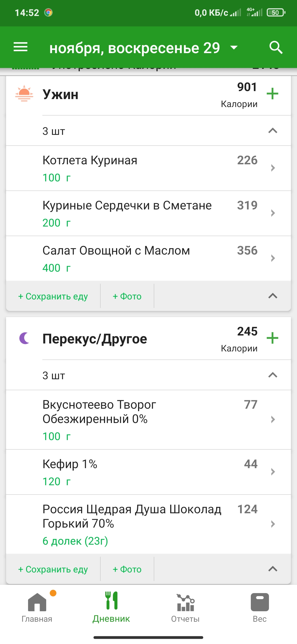Add food to Перекус/Другое with plus icon

pyautogui.click(x=273, y=338)
